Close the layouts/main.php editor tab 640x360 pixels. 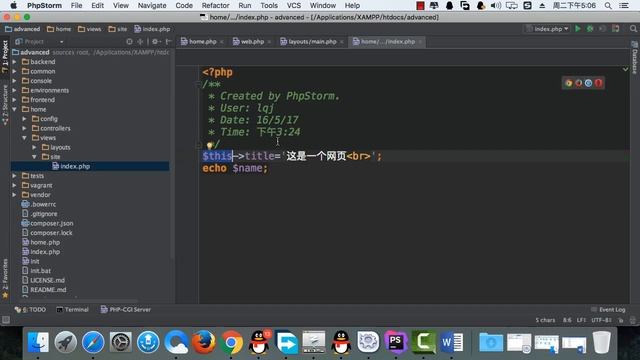342,42
